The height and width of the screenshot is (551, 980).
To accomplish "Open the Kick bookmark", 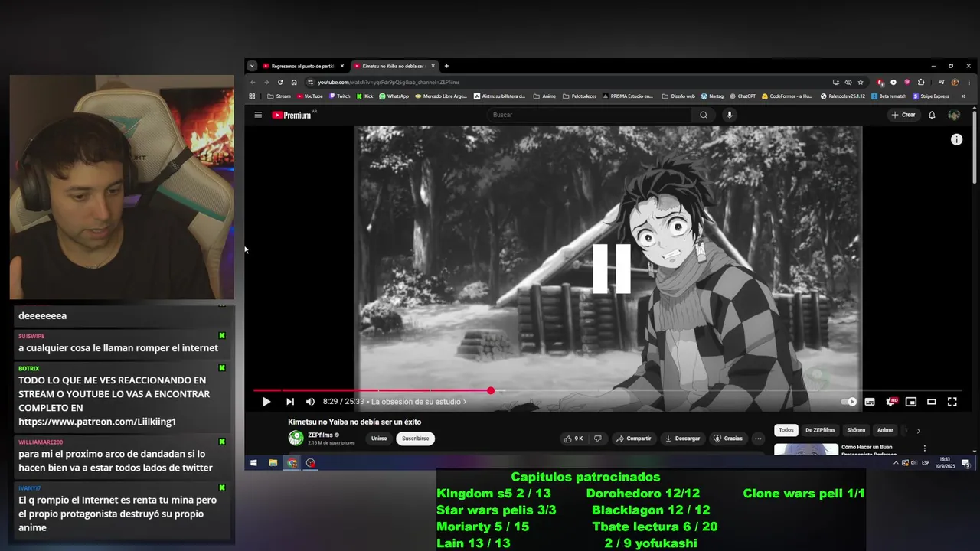I will tap(364, 96).
